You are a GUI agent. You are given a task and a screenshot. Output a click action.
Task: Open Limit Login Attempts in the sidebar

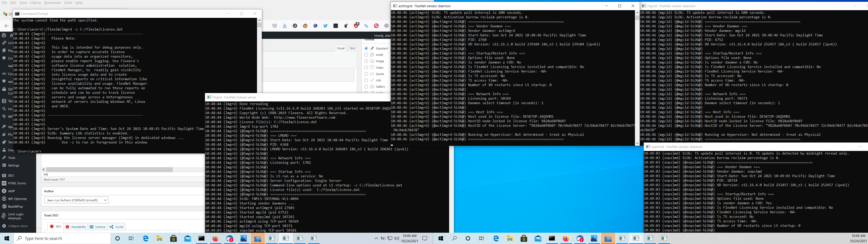(x=16, y=216)
